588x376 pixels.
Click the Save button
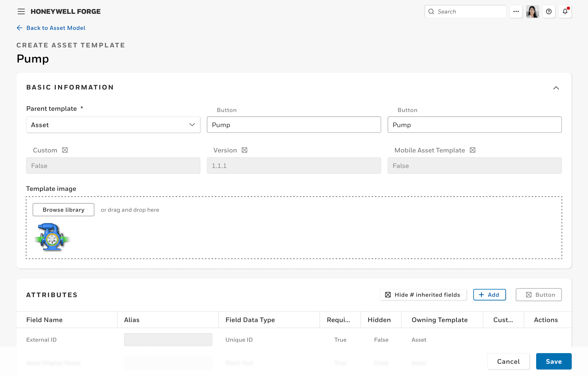click(x=553, y=361)
